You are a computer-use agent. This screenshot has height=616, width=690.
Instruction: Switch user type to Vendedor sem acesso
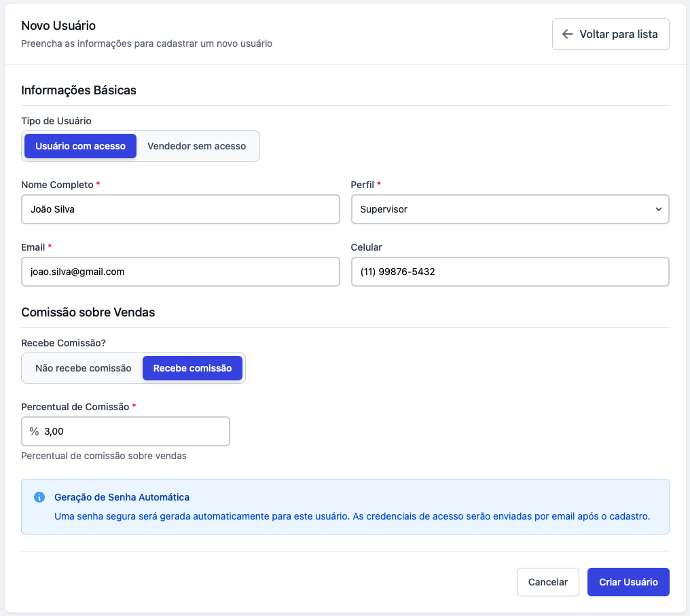[x=196, y=146]
